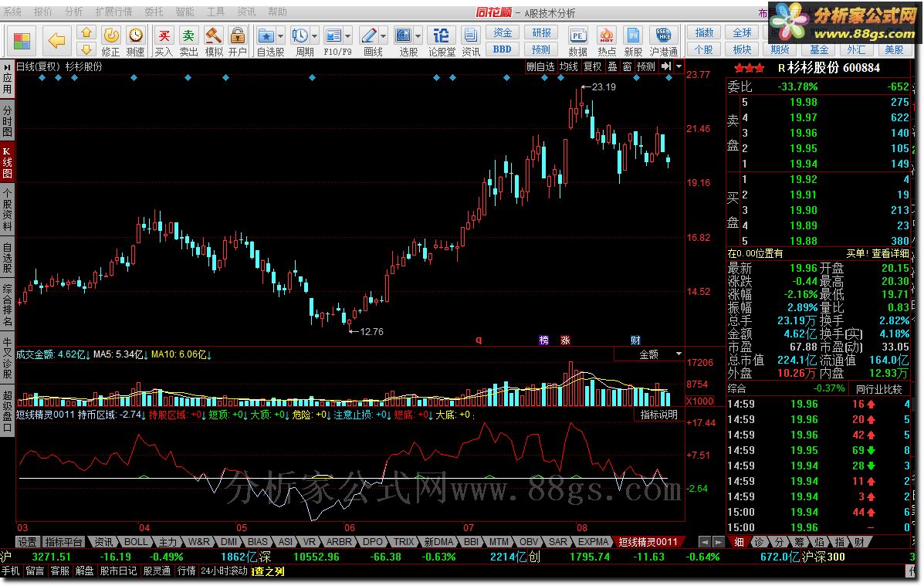This screenshot has height=586, width=924.
Task: Open the 模拟 gavel icon
Action: pyautogui.click(x=214, y=36)
